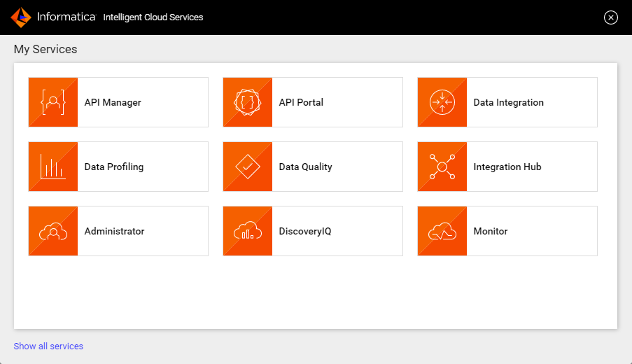Screen dimensions: 632x364
Task: Open the Data Profiling text label
Action: tap(114, 167)
